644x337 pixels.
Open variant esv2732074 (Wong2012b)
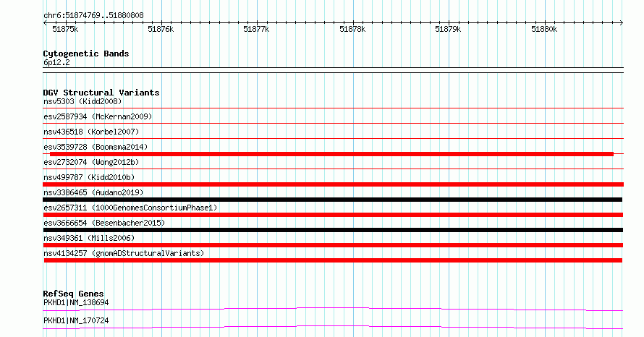click(91, 162)
